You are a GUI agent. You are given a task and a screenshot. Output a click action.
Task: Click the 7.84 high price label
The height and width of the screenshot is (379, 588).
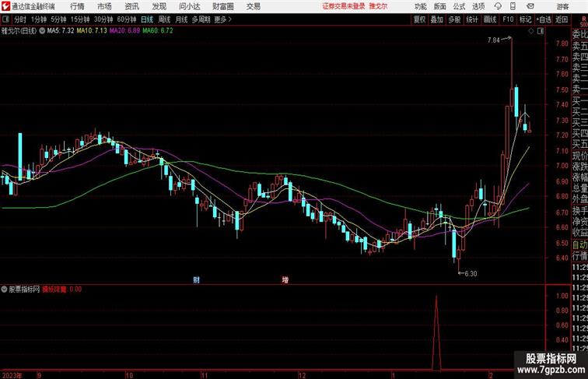coord(494,40)
